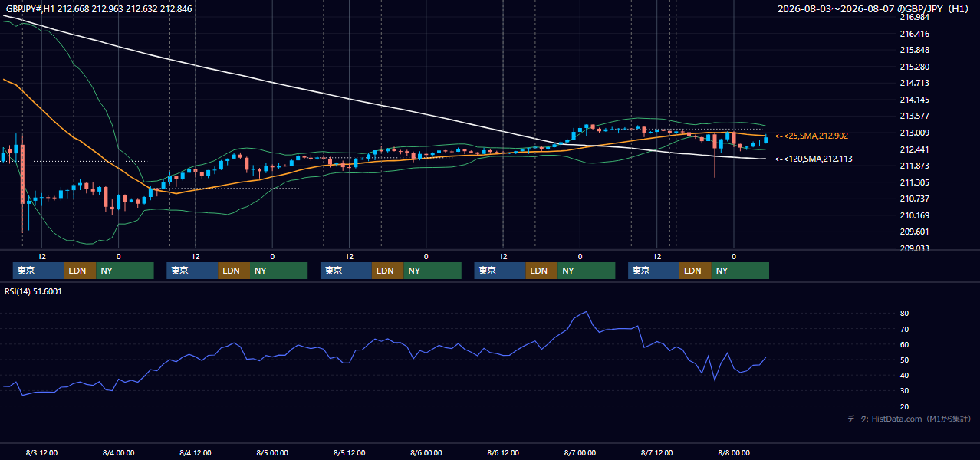Screen dimensions: 980x460
Task: Click the 25 SMA label 212.902
Action: pyautogui.click(x=811, y=136)
